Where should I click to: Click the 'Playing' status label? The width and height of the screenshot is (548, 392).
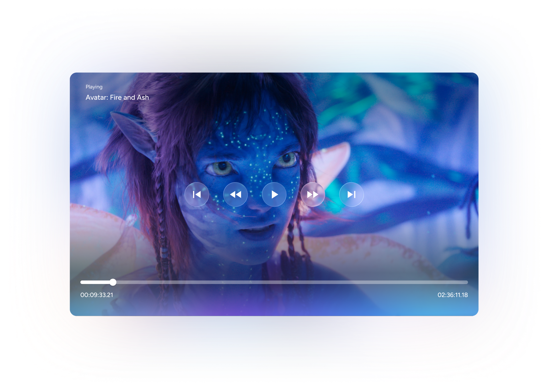point(94,87)
